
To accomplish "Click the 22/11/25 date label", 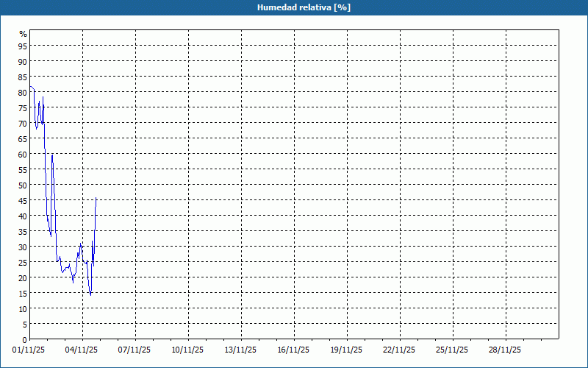I will point(399,350).
